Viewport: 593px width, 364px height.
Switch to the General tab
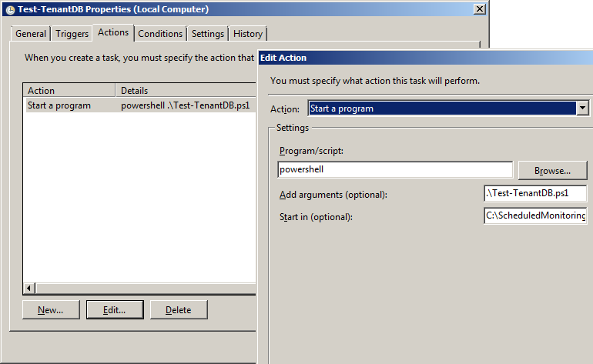coord(31,34)
